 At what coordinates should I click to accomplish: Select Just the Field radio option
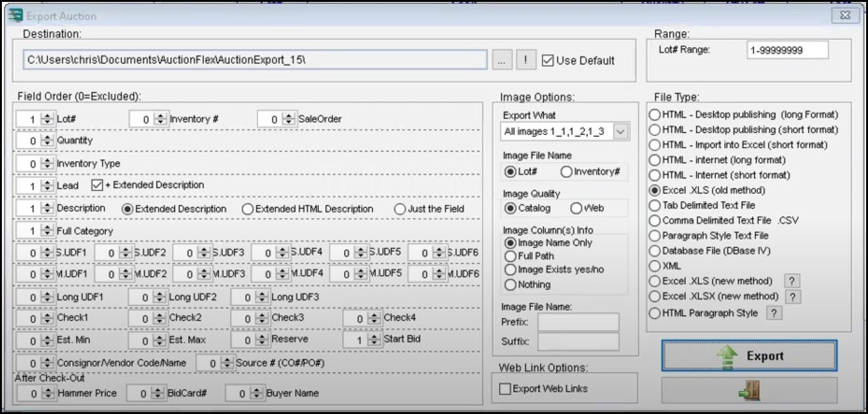[399, 209]
